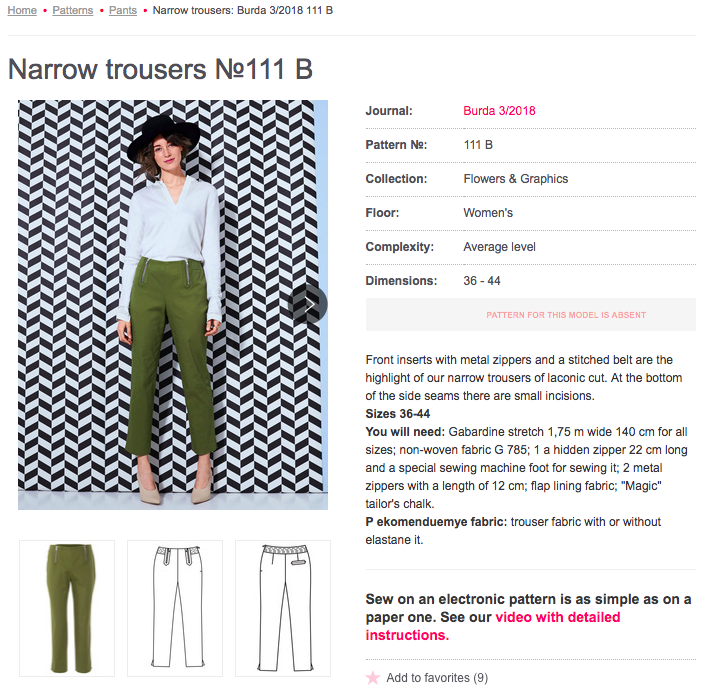This screenshot has height=691, width=708.
Task: Click the Narrow trousers №111 B heading
Action: pos(160,69)
